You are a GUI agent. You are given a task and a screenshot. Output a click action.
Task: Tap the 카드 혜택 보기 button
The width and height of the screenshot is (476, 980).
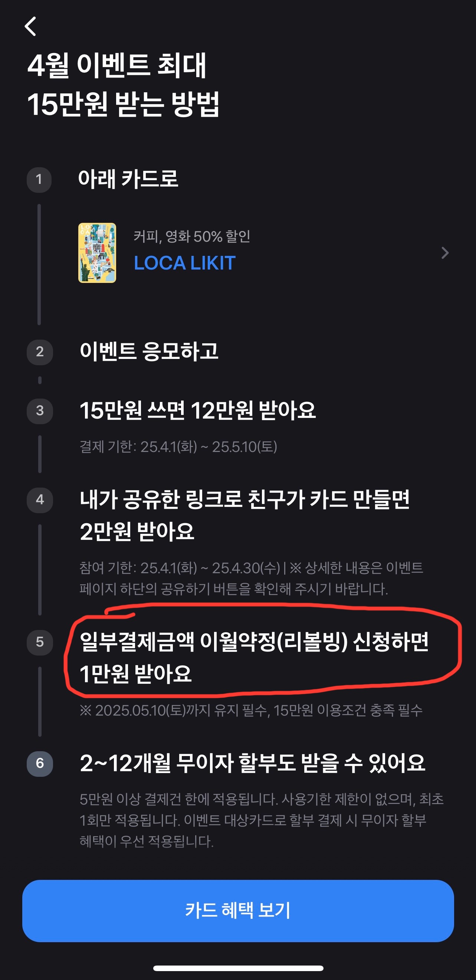(238, 911)
